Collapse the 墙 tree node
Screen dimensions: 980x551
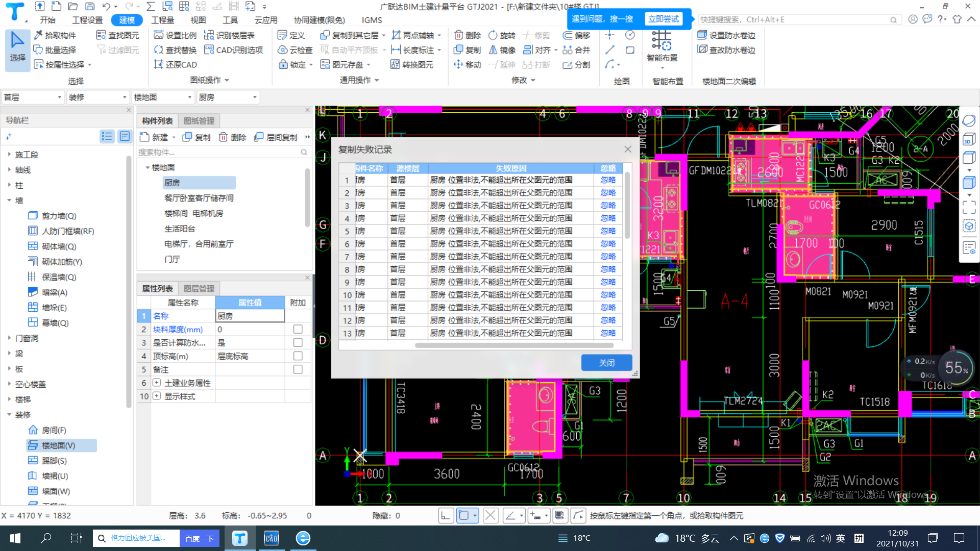pyautogui.click(x=9, y=200)
